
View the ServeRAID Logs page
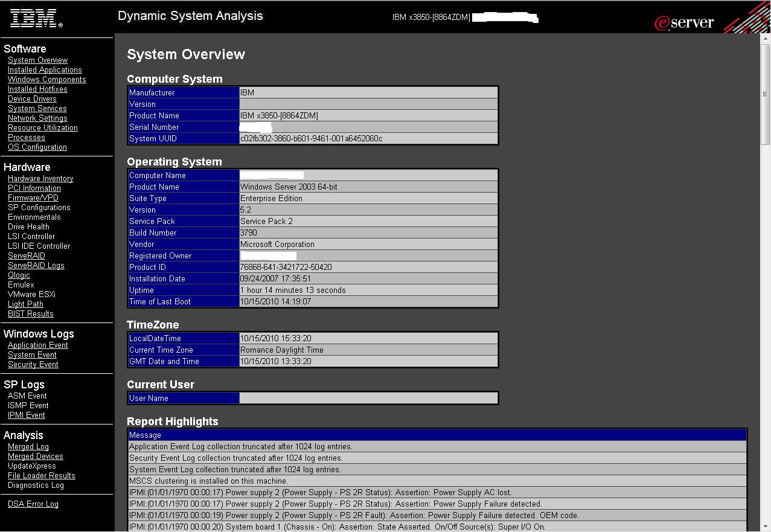[x=36, y=265]
